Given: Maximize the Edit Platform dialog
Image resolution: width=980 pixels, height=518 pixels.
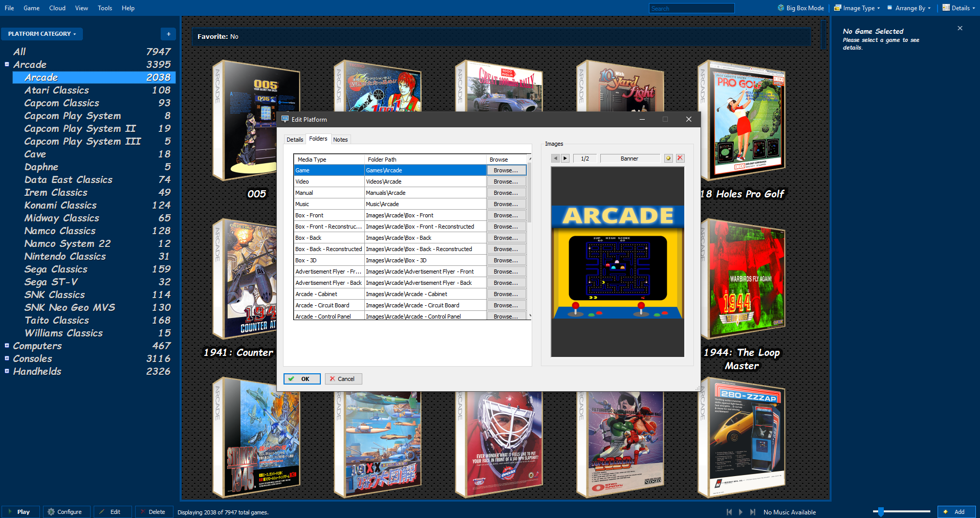Looking at the screenshot, I should (x=665, y=119).
